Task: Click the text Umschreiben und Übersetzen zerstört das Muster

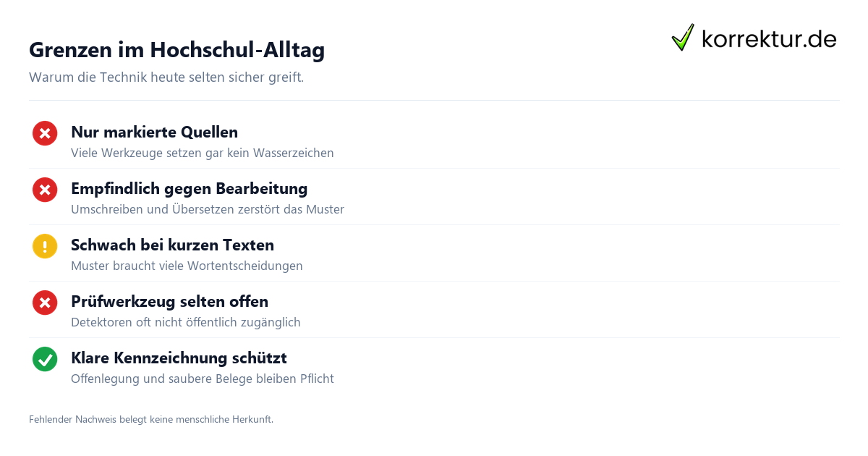Action: click(208, 209)
